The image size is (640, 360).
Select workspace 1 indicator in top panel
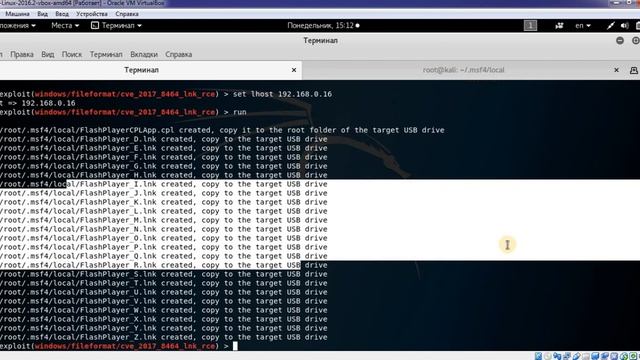[530, 26]
